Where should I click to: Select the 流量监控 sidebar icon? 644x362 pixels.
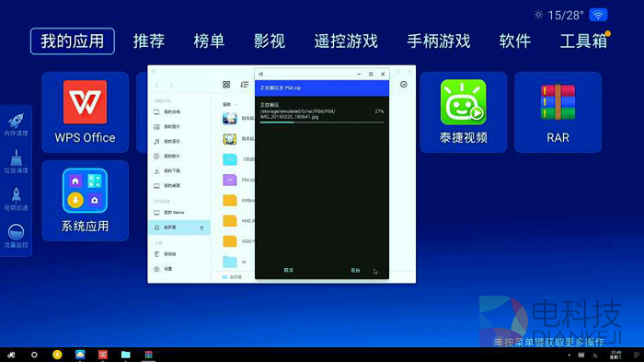[x=16, y=236]
